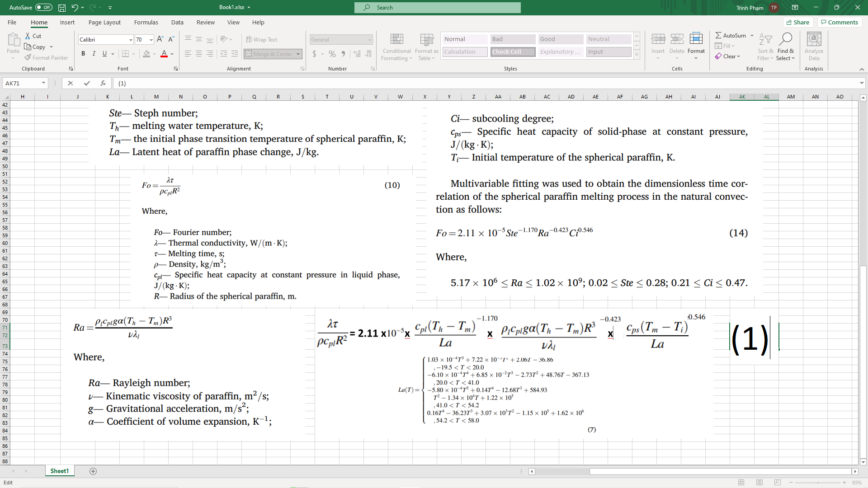Viewport: 868px width, 488px height.
Task: Open the Font Color swatch
Action: [164, 54]
